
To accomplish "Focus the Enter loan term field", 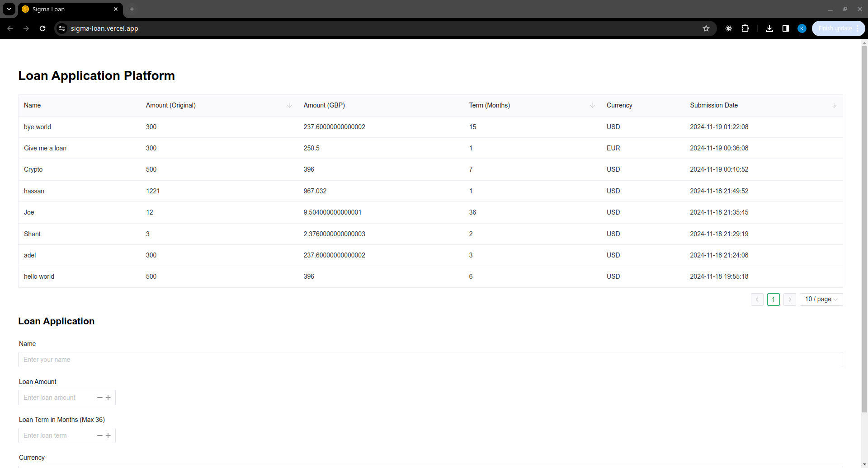I will click(57, 435).
